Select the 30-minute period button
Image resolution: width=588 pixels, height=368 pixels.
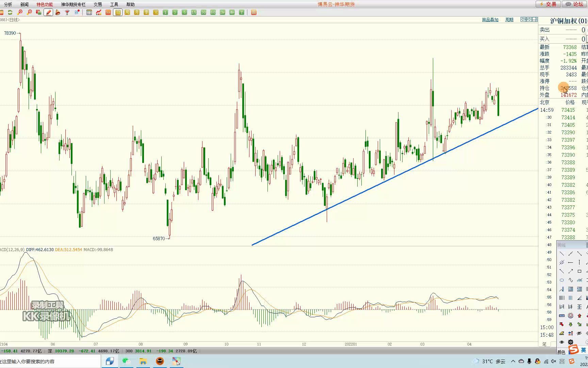point(203,12)
